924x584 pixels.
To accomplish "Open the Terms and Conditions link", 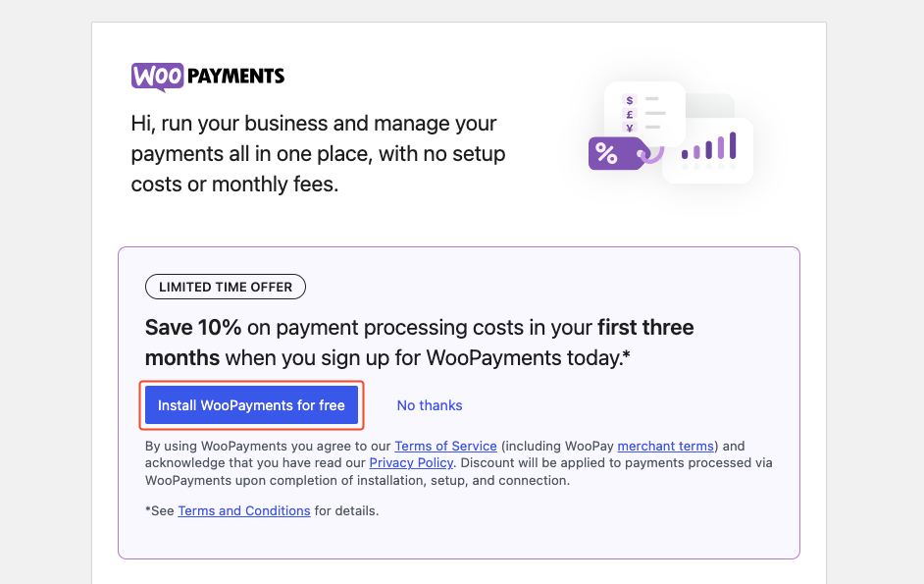I will pos(244,510).
